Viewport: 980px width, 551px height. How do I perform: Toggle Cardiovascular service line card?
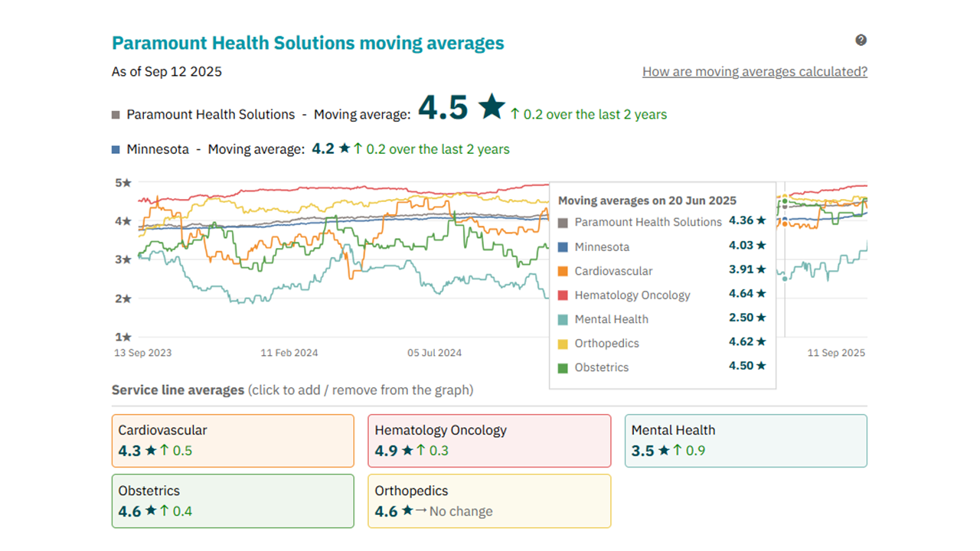pyautogui.click(x=233, y=441)
